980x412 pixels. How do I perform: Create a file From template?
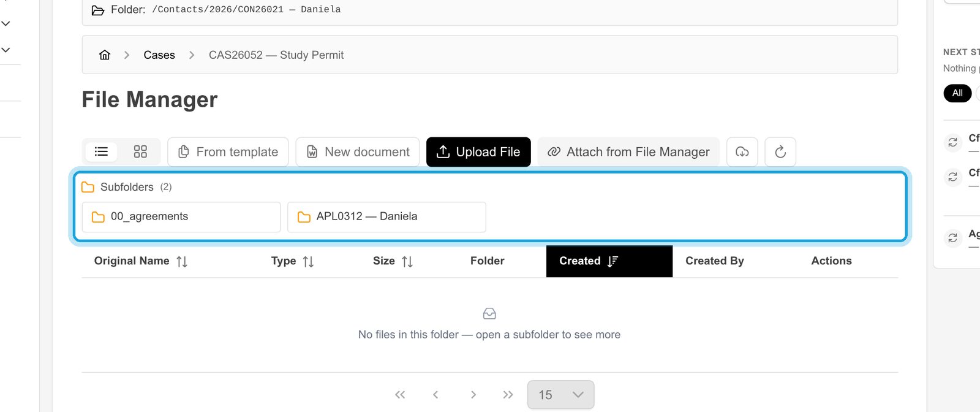tap(228, 152)
